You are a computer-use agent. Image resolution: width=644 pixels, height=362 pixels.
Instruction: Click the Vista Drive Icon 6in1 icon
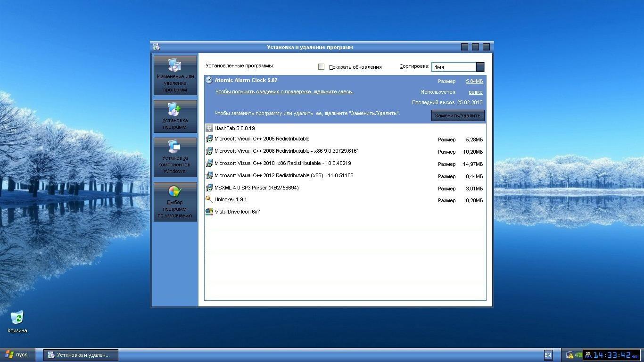[209, 212]
